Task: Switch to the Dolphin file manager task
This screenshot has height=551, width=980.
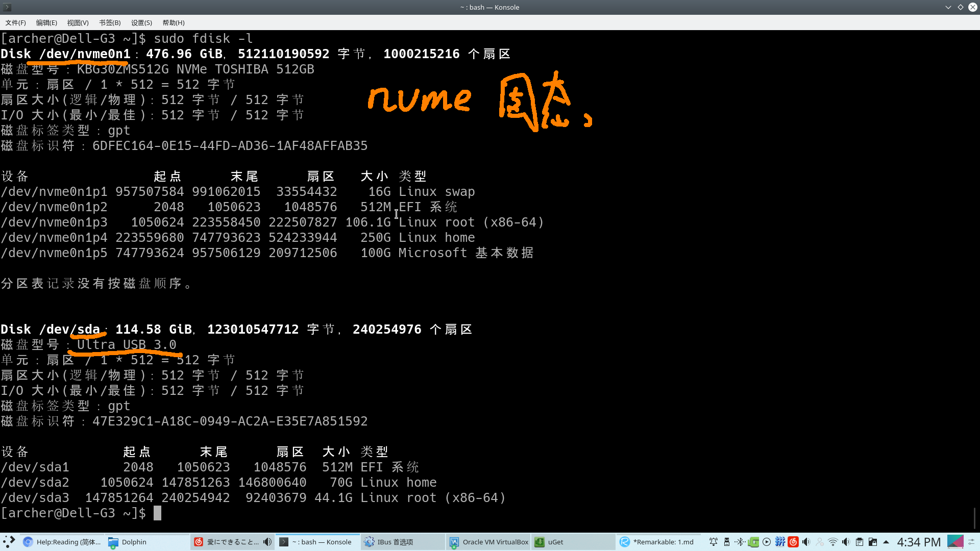Action: point(147,542)
